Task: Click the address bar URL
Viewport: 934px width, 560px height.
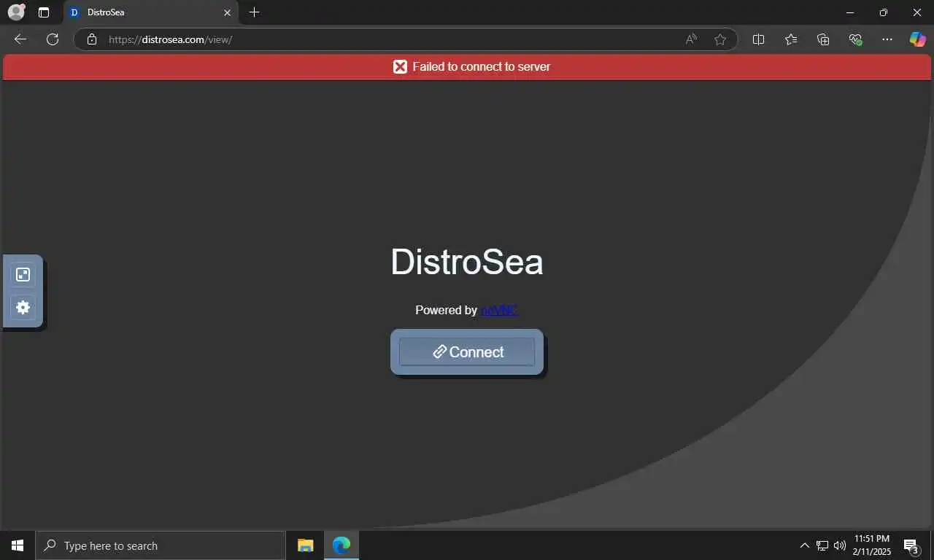Action: point(170,39)
